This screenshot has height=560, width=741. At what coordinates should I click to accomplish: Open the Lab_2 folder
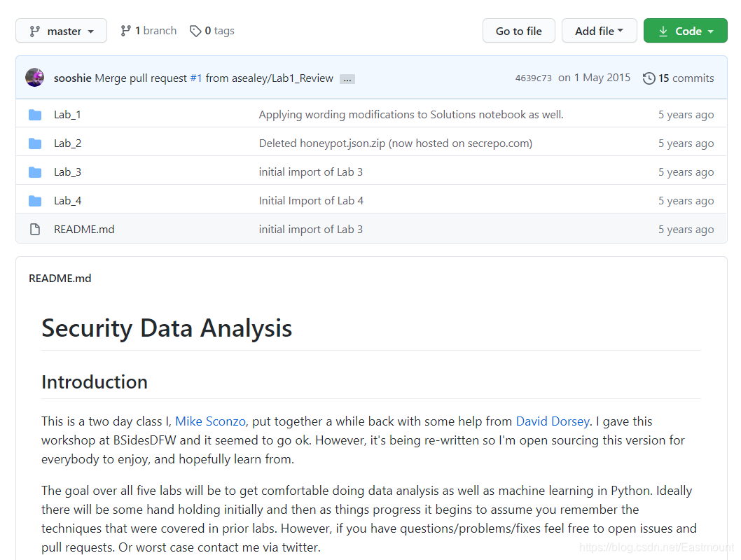coord(67,143)
